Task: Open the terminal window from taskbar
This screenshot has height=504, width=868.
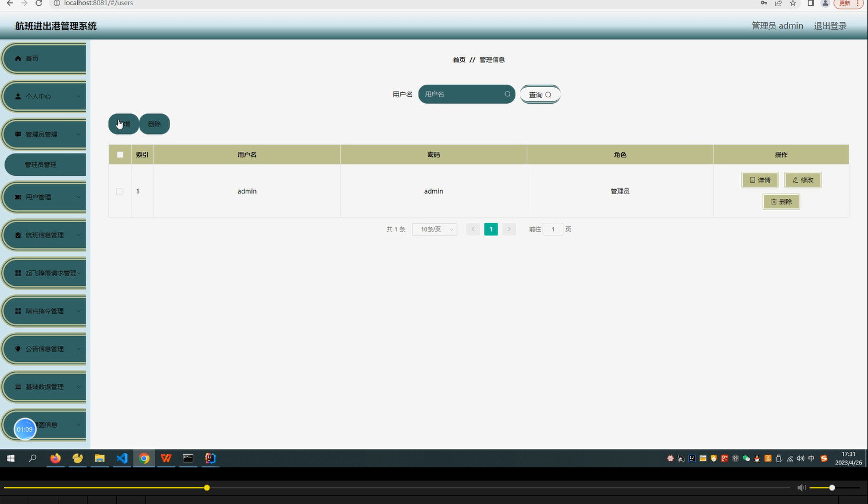Action: coord(188,458)
